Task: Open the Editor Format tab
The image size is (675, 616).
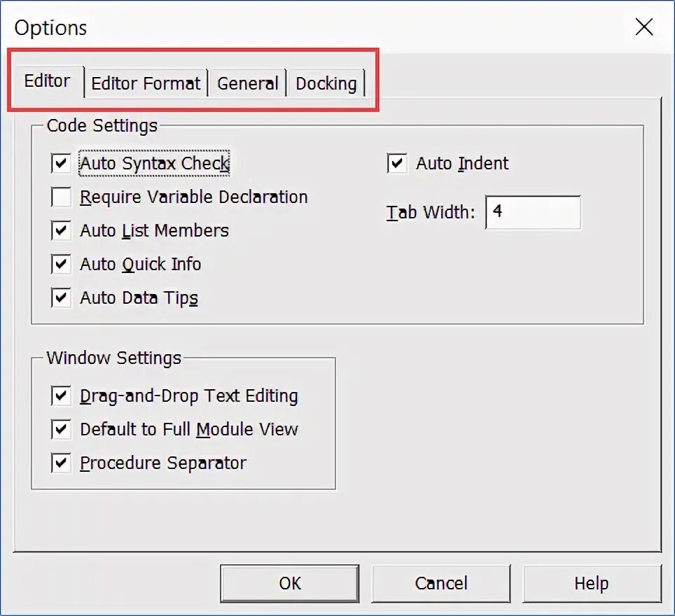Action: pyautogui.click(x=146, y=84)
